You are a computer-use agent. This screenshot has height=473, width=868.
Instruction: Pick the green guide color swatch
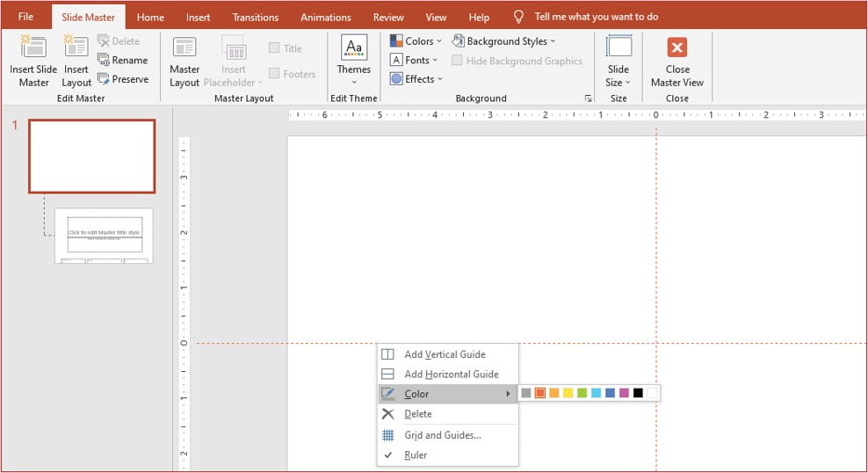[582, 393]
